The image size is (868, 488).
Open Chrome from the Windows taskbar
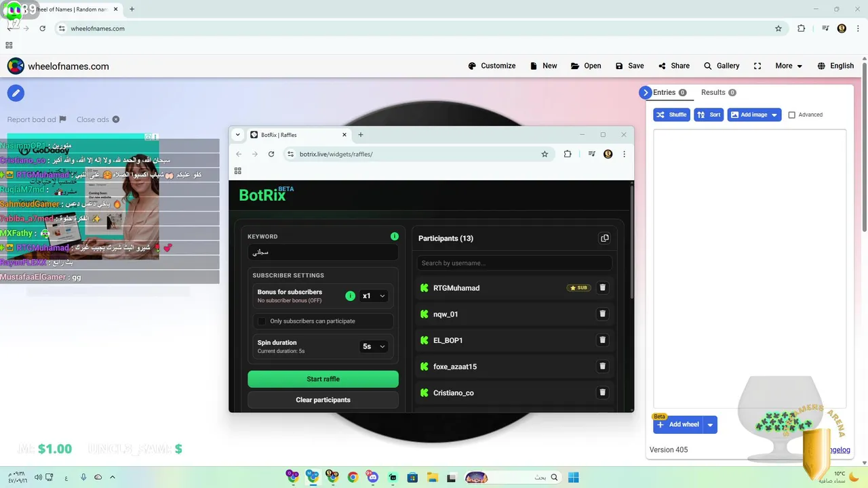click(x=353, y=477)
